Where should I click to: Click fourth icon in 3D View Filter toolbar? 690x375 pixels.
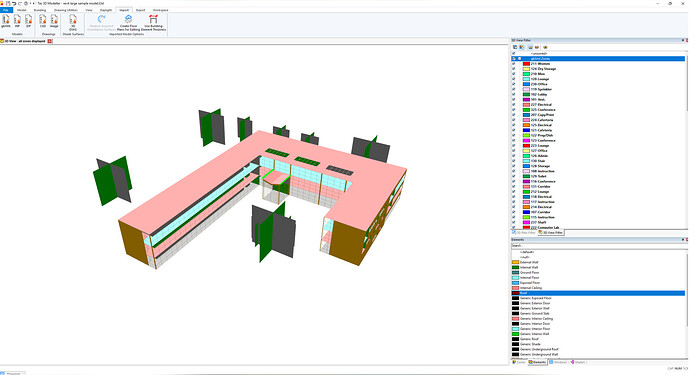click(537, 47)
